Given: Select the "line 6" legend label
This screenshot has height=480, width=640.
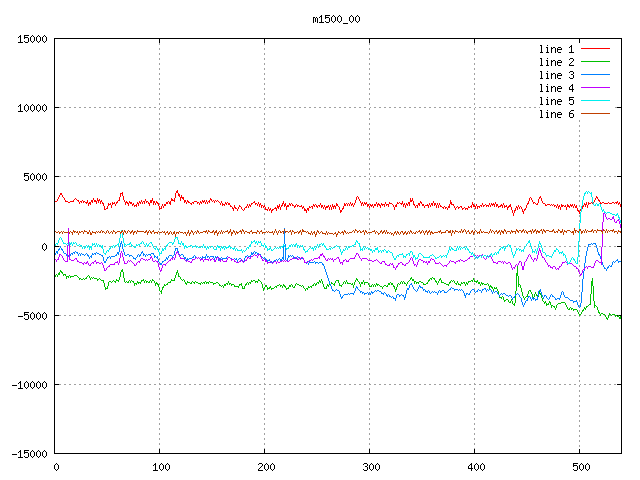Looking at the screenshot, I should point(556,114).
